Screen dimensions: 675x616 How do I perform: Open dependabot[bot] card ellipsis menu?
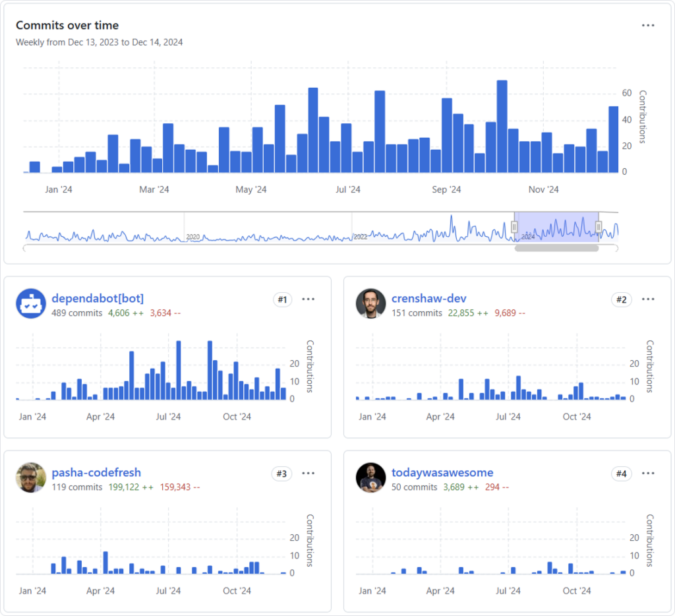coord(308,299)
